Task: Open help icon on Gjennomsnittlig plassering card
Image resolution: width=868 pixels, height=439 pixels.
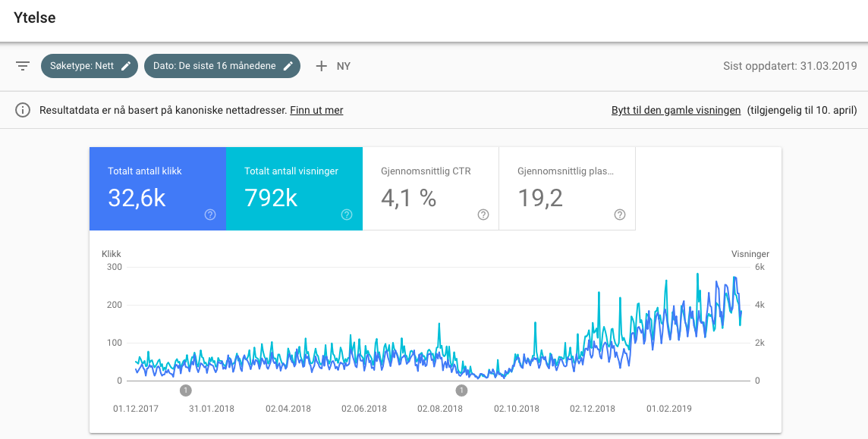Action: (x=620, y=215)
